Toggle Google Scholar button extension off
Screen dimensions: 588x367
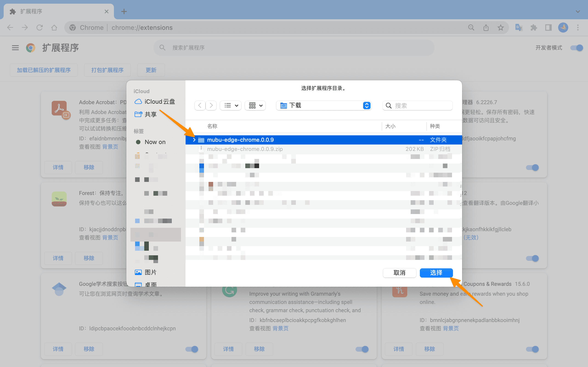point(192,349)
